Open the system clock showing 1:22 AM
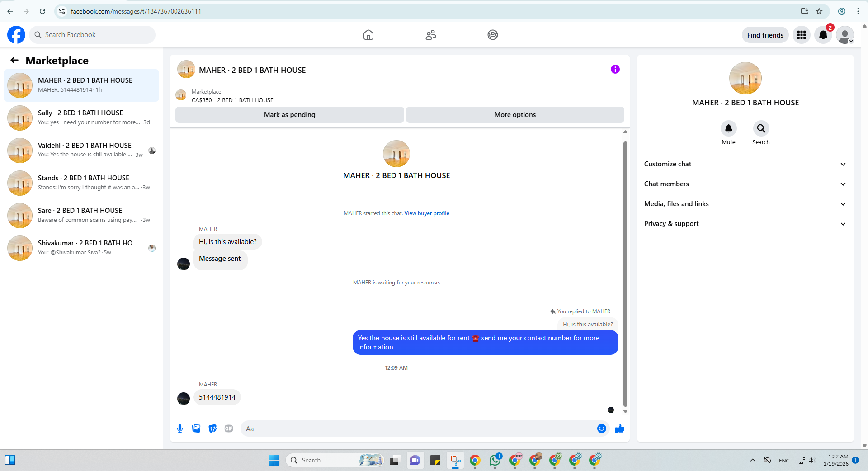 click(836, 460)
